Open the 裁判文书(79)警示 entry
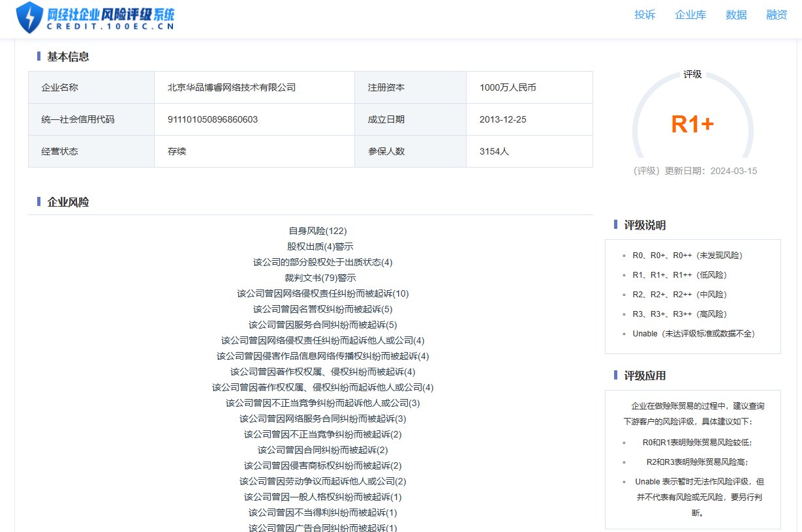 [320, 278]
